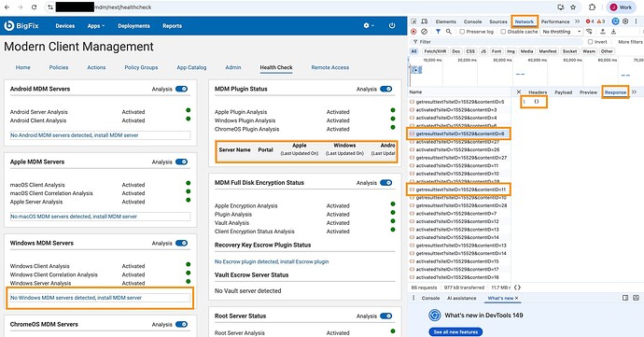Expand more DevTools panels with the chevrons
644x337 pixels.
578,21
